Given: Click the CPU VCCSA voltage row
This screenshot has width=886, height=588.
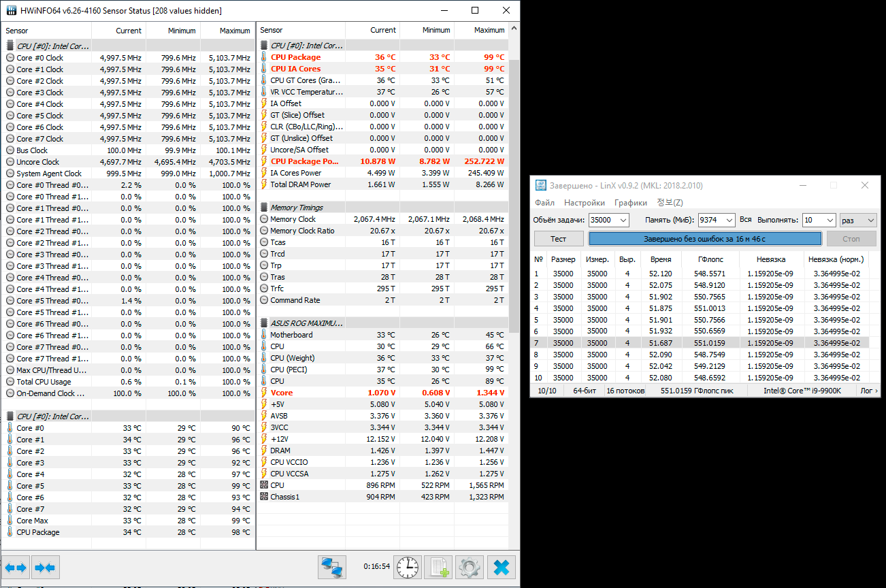Looking at the screenshot, I should click(x=383, y=474).
